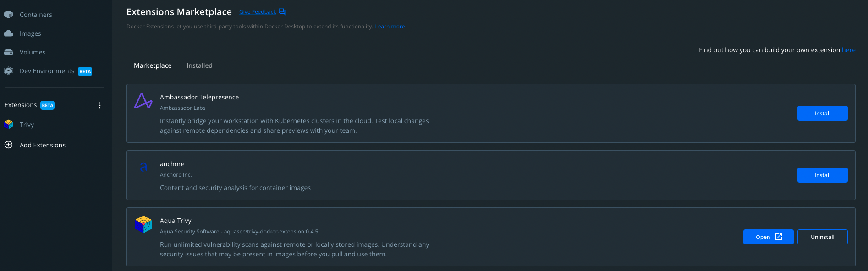Viewport: 868px width, 271px height.
Task: Click the Aqua Trivy cube logo
Action: point(143,224)
